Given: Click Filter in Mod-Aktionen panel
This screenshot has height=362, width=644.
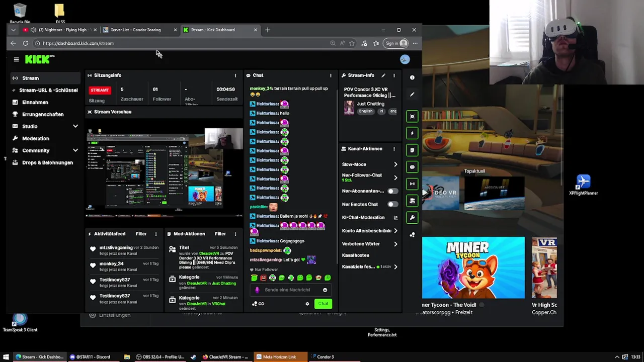Looking at the screenshot, I should click(220, 234).
